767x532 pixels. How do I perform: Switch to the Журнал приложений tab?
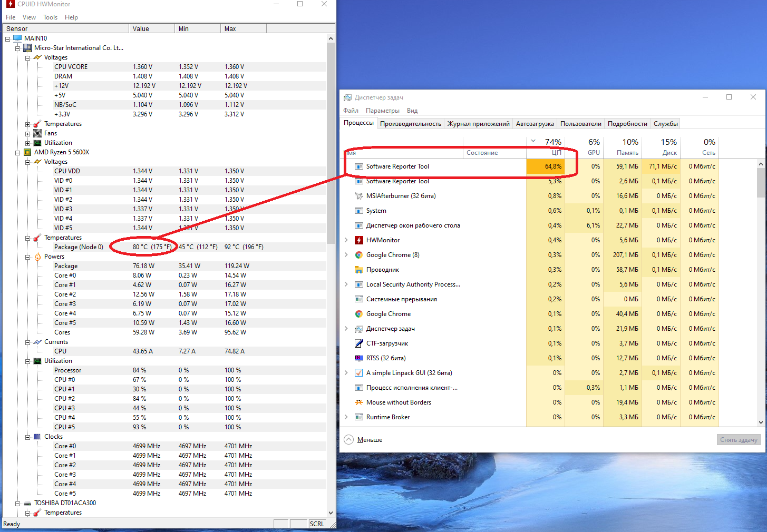click(x=479, y=124)
